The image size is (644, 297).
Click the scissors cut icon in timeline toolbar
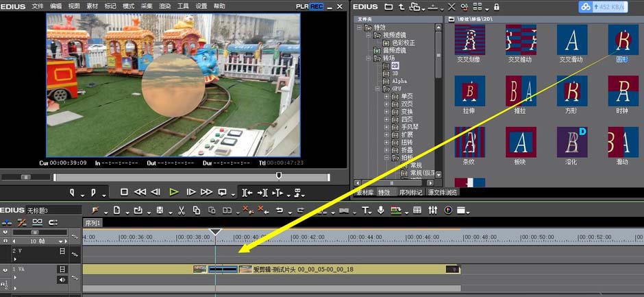(x=181, y=210)
